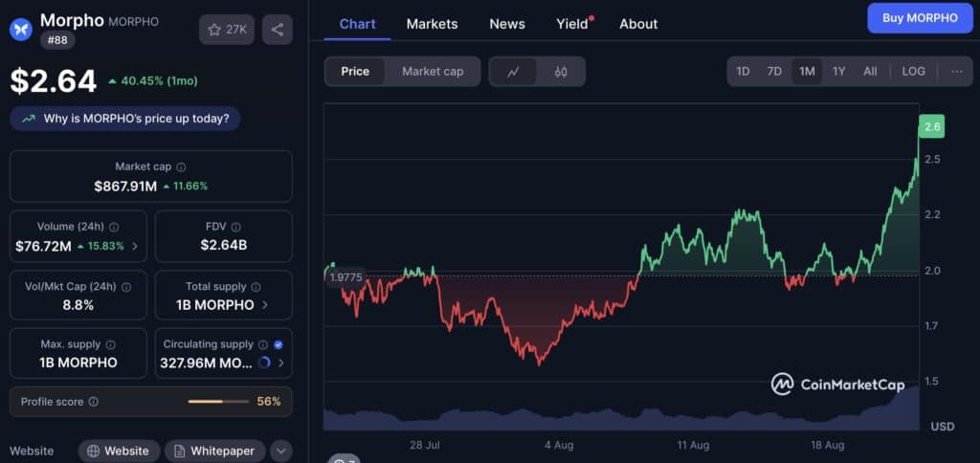Open the Whitepaper link button

point(215,452)
